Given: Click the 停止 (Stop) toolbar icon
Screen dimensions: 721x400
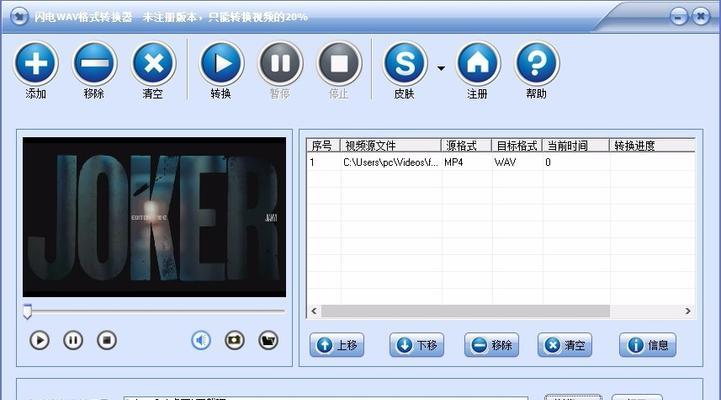Looking at the screenshot, I should [339, 63].
